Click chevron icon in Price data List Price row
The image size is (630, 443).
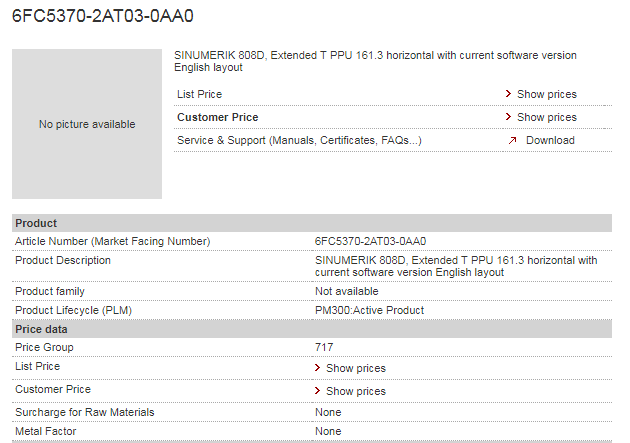[317, 368]
